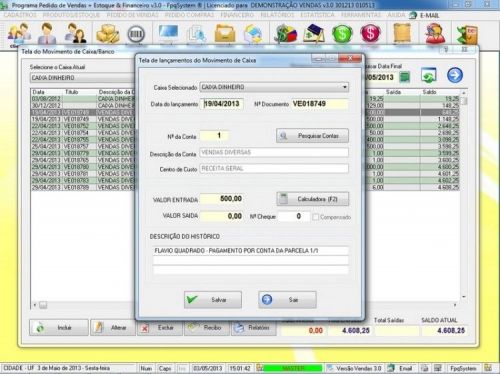Click the blue arrow icon near Data Final
Viewport: 500px width, 374px height.
455,75
